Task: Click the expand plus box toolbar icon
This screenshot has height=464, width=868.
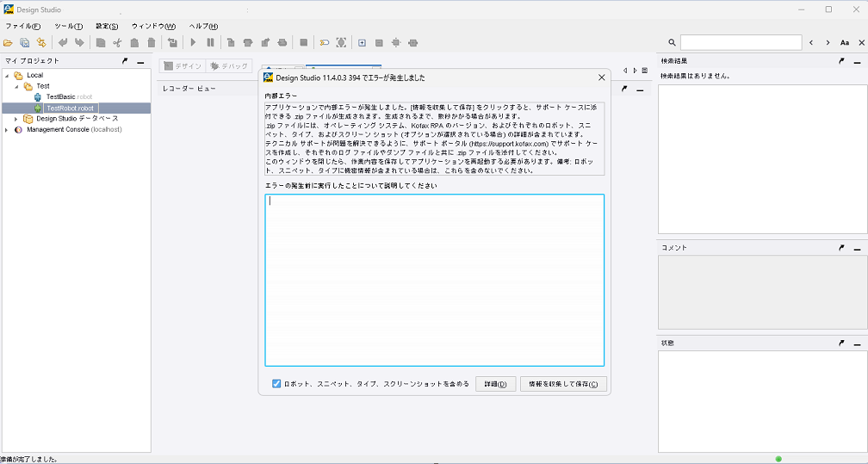Action: (x=362, y=43)
